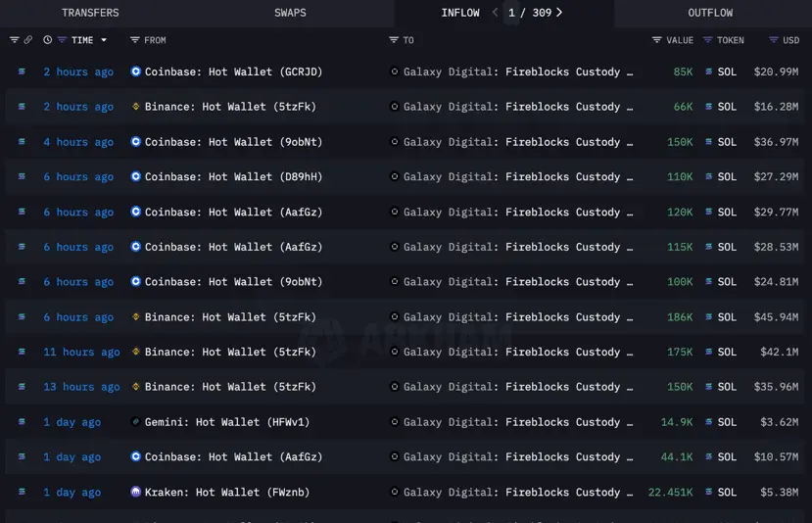Click the page number 1 field
The width and height of the screenshot is (812, 523).
(x=511, y=13)
